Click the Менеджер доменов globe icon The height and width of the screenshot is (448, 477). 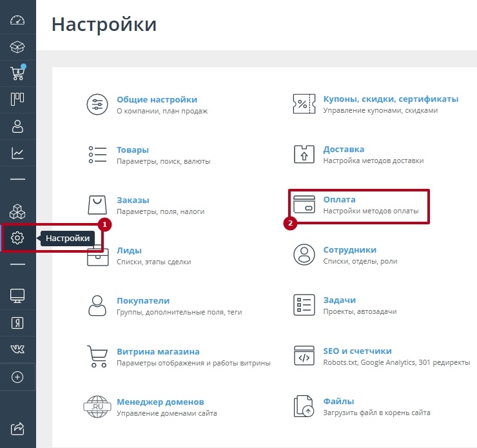tap(97, 406)
